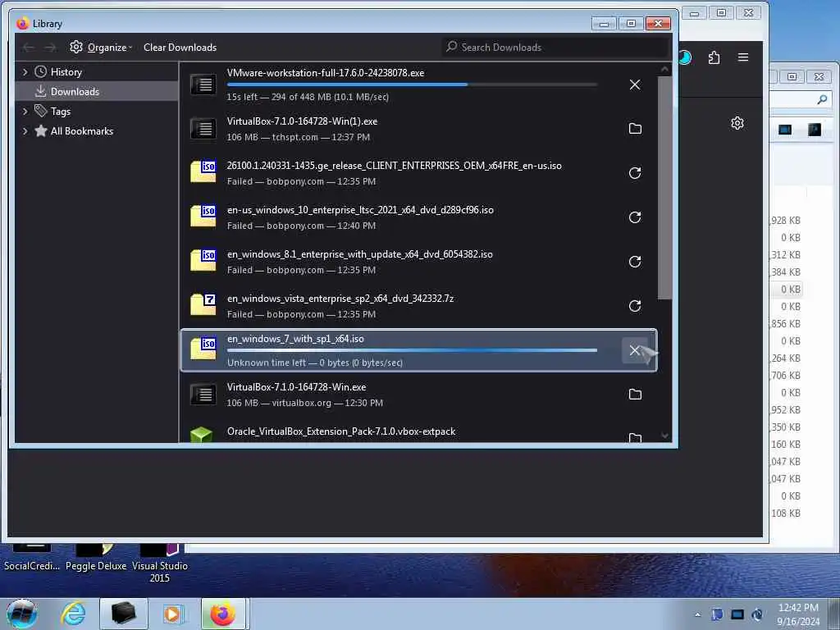Viewport: 840px width, 630px height.
Task: Open Firefox extensions puzzle icon
Action: (714, 57)
